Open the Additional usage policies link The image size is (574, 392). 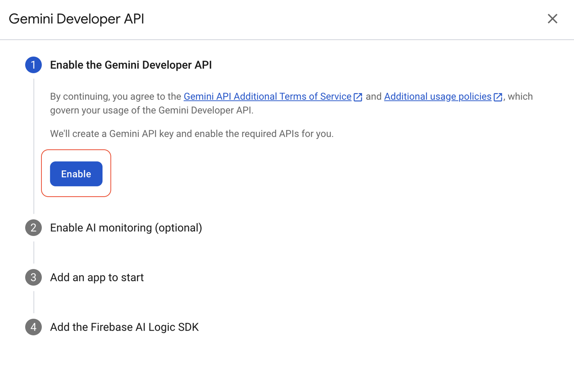click(x=437, y=96)
